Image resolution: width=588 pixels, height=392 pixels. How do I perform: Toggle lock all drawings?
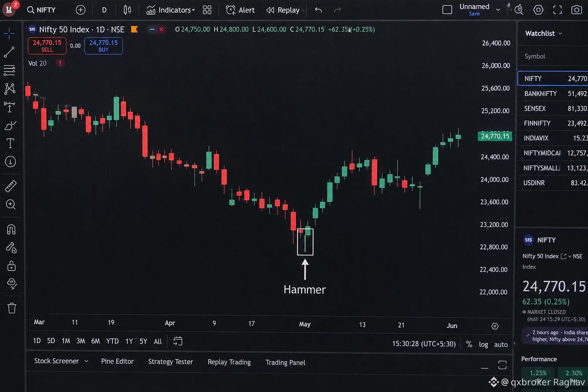[11, 266]
